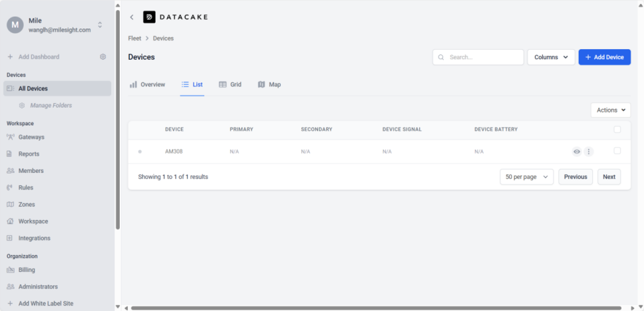Screen dimensions: 644x311
Task: Select All Devices in sidebar
Action: (57, 88)
